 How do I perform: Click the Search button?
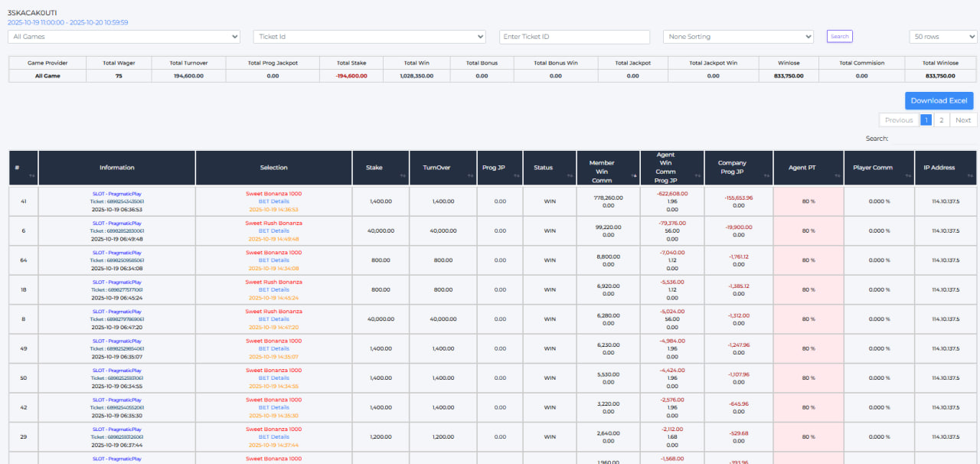[x=839, y=36]
